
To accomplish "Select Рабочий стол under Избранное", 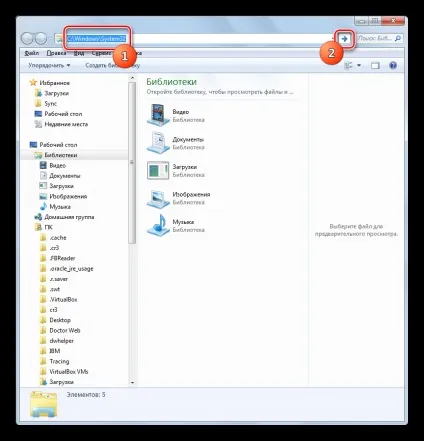I will 63,114.
